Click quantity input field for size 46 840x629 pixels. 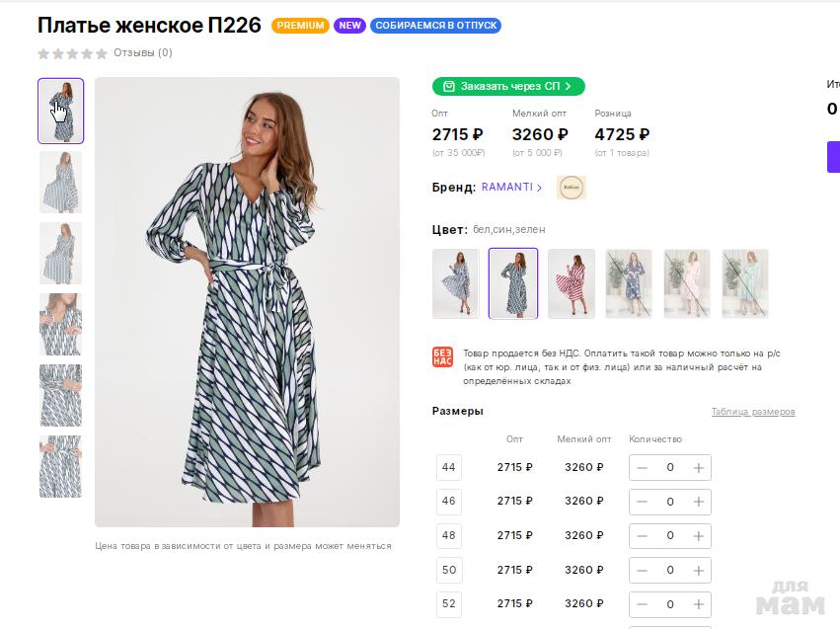[x=670, y=502]
